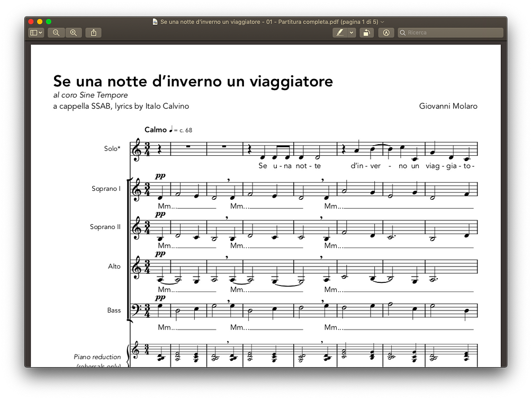
Task: Select the highlight pen tool
Action: (340, 33)
